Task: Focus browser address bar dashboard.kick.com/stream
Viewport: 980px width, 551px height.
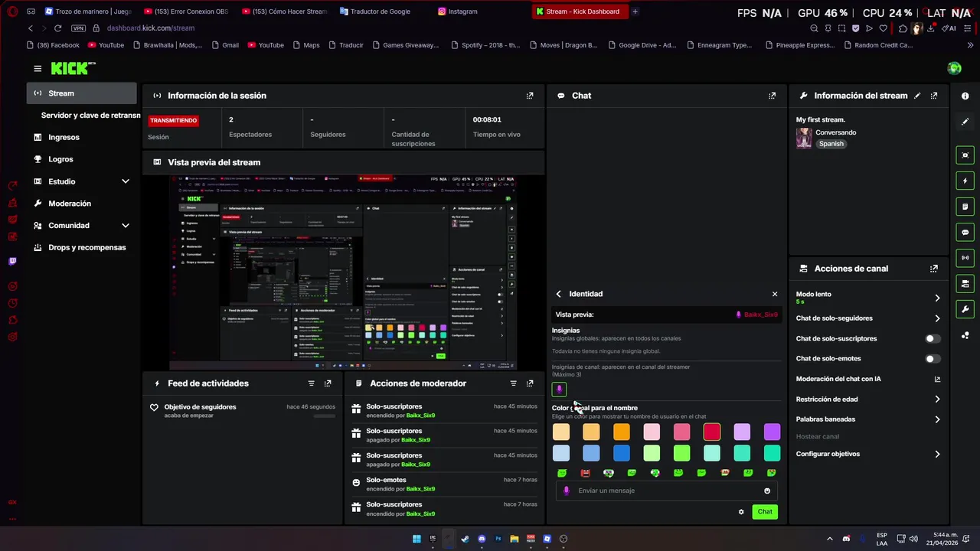Action: pos(151,28)
